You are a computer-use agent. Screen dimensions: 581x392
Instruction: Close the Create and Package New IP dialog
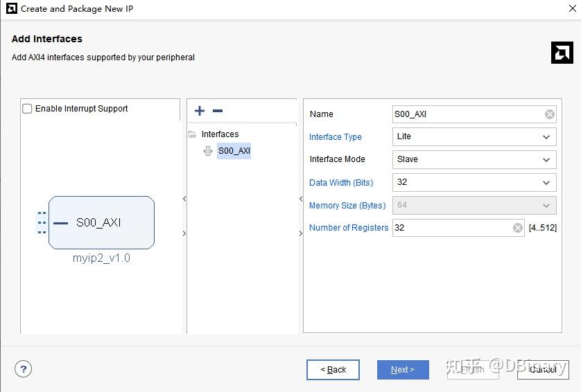click(x=573, y=8)
